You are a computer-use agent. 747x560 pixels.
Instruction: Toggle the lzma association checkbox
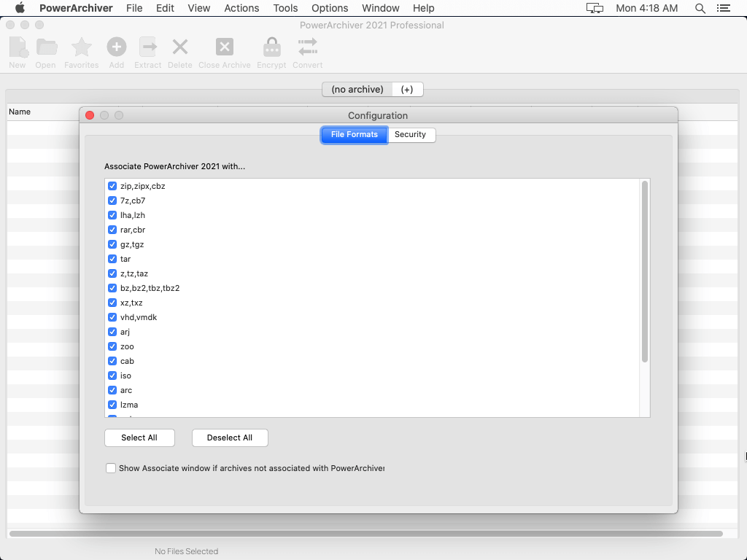click(112, 405)
